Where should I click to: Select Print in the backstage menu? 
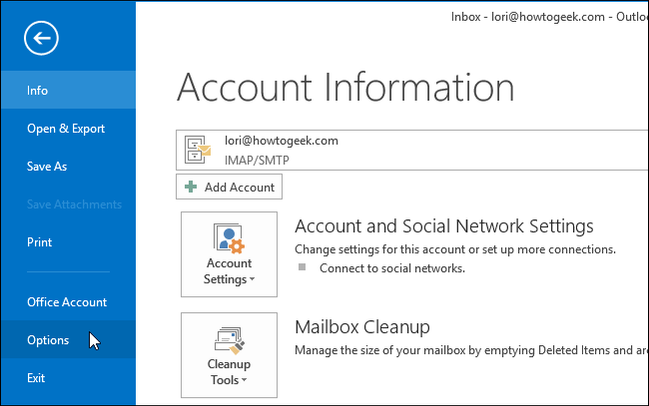pyautogui.click(x=68, y=242)
